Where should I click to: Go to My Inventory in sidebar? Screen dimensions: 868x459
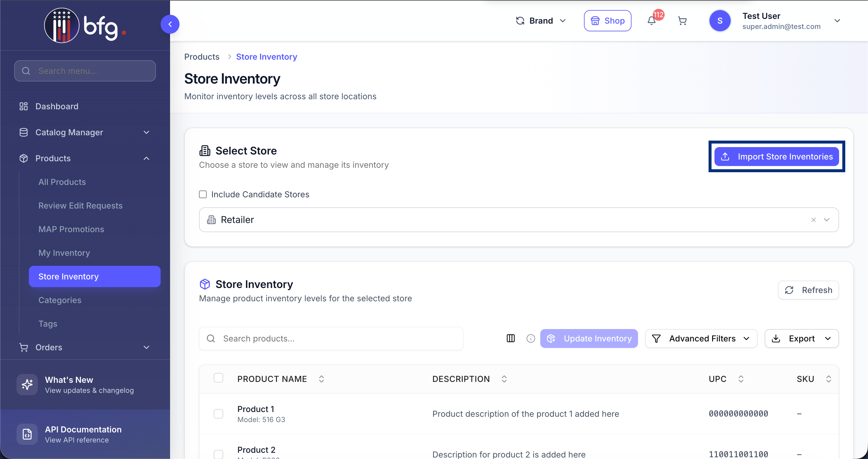(64, 253)
